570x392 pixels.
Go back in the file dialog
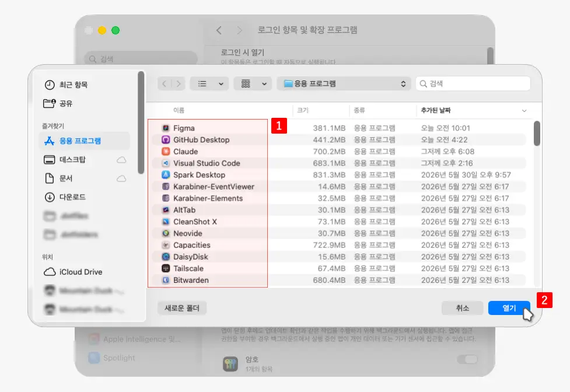[x=165, y=84]
